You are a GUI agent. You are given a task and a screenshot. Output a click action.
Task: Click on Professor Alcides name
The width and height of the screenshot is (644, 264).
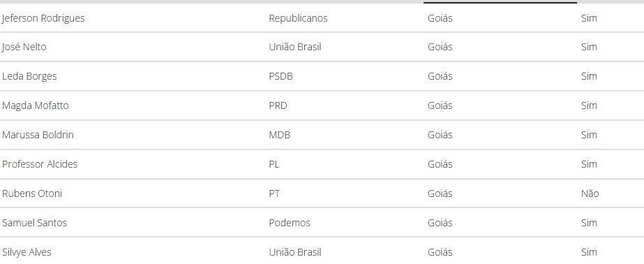point(40,164)
